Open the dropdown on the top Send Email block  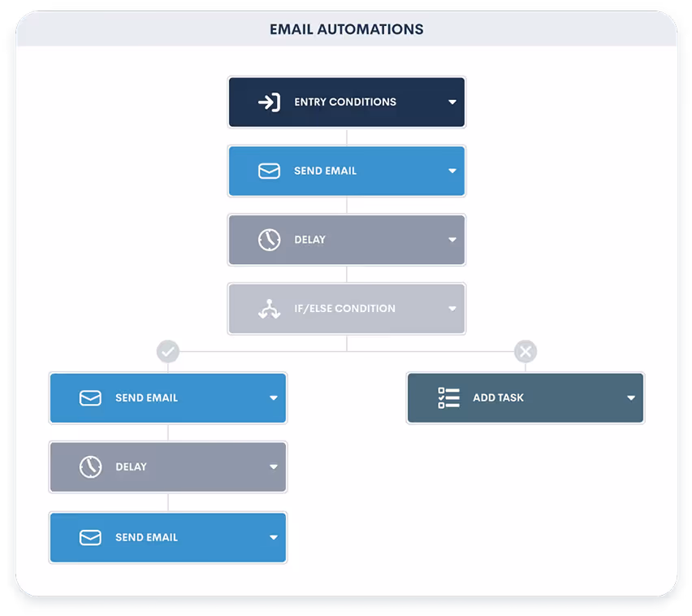point(452,171)
